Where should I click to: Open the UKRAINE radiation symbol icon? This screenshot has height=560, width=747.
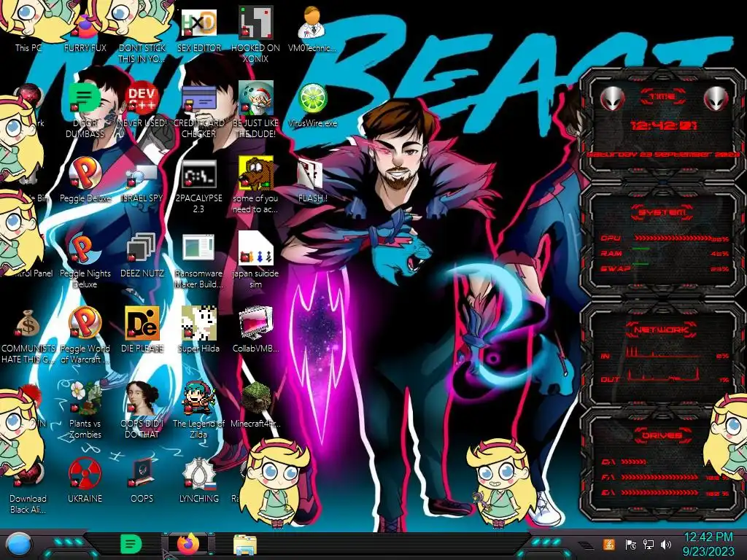(x=85, y=481)
